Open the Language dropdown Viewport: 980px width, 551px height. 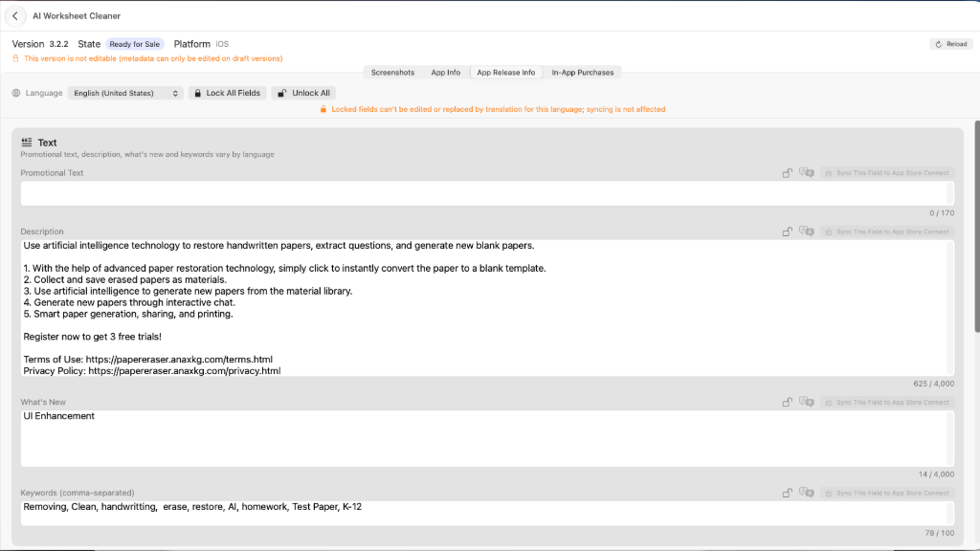click(x=125, y=93)
